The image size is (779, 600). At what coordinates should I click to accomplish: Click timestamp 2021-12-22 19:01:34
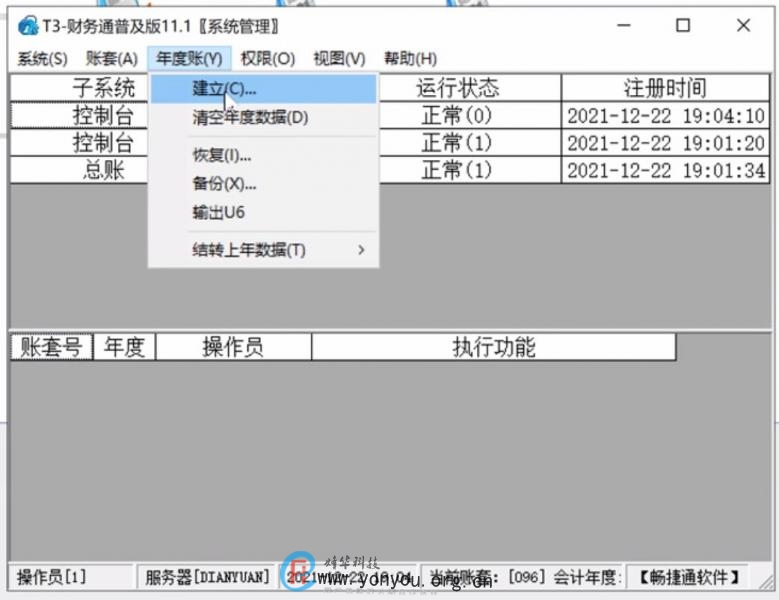click(665, 170)
